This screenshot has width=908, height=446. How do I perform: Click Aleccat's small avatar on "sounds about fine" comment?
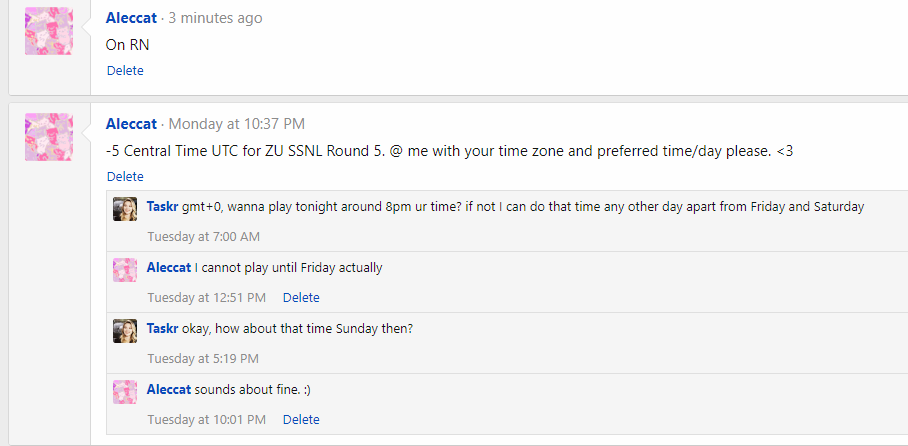125,392
